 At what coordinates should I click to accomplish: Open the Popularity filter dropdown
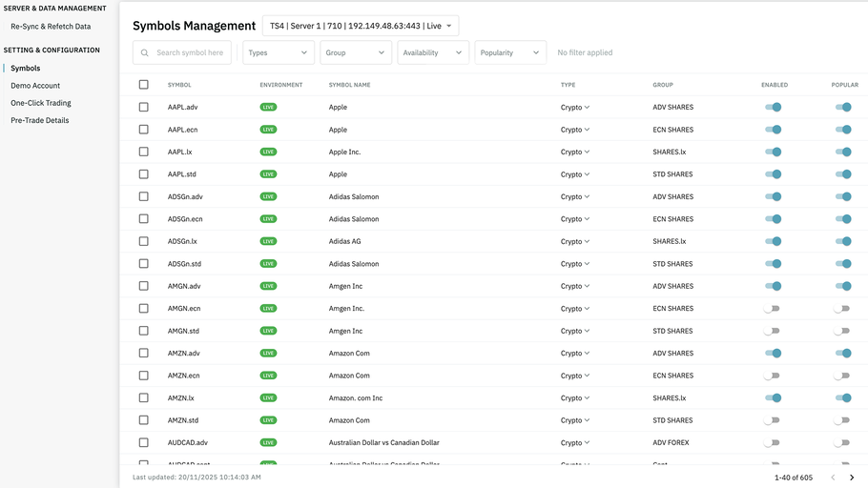coord(510,52)
